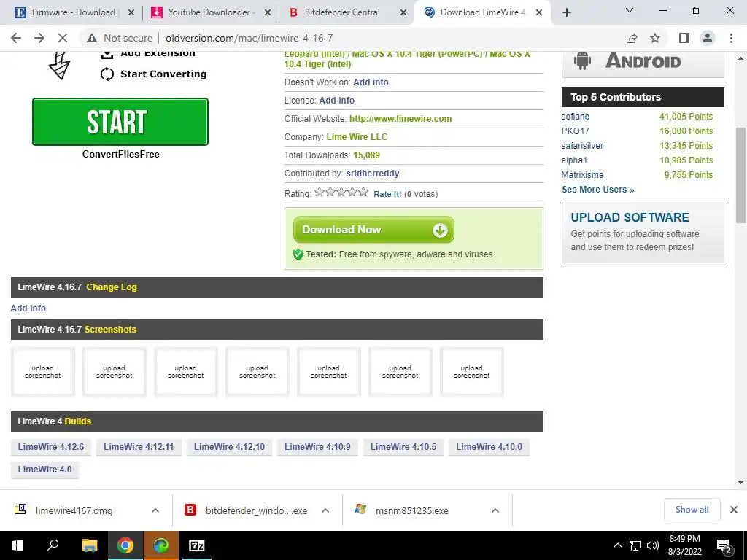
Task: Click the green Download Now button
Action: (x=373, y=230)
